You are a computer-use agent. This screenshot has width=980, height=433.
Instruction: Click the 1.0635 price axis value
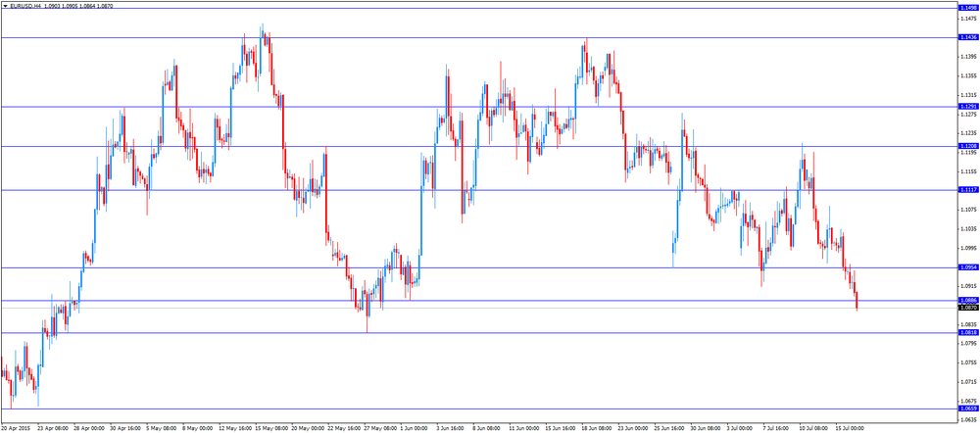tap(969, 420)
